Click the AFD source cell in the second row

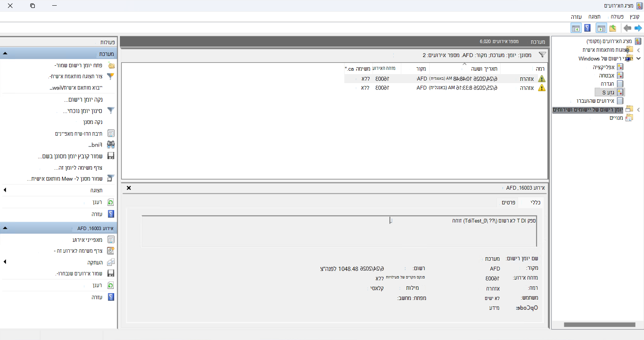click(422, 88)
